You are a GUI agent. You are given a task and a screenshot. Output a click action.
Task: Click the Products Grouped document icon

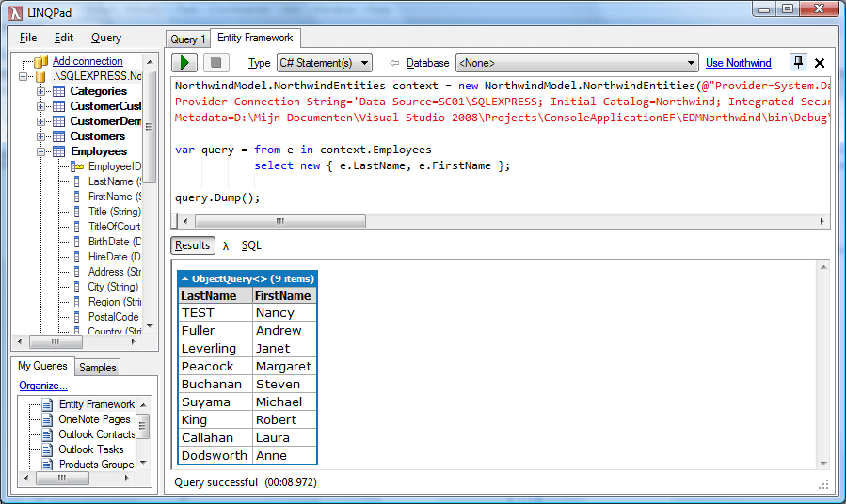pos(47,465)
